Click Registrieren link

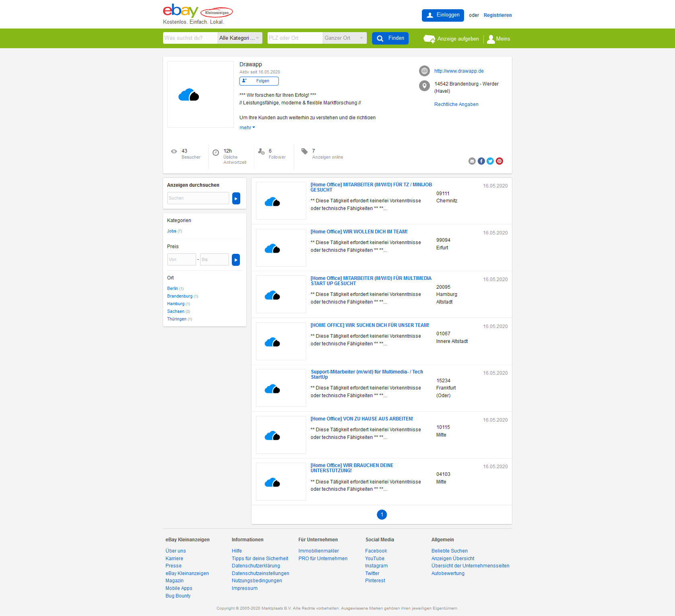coord(497,15)
